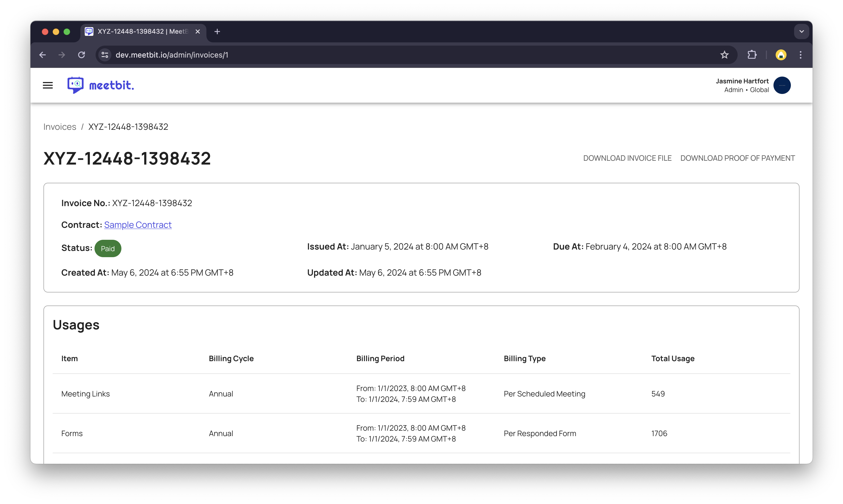Click Download Proof of Payment button
Screen dimensions: 843x504
point(737,158)
